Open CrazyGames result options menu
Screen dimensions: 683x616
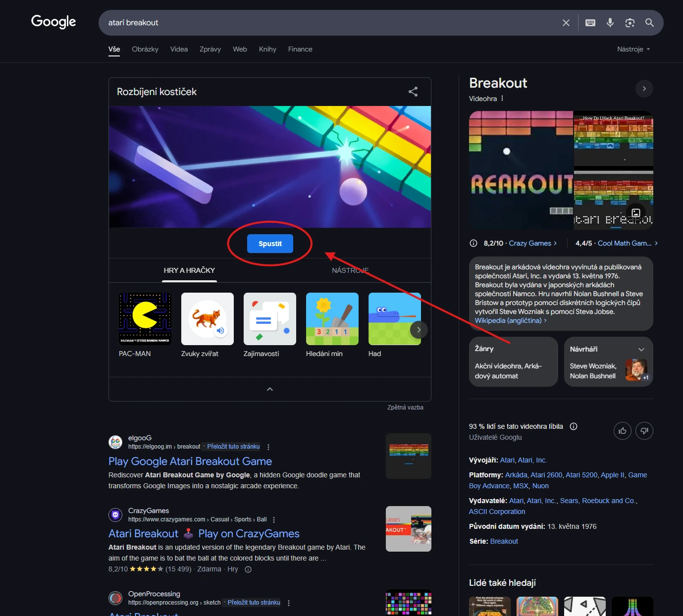tap(274, 520)
